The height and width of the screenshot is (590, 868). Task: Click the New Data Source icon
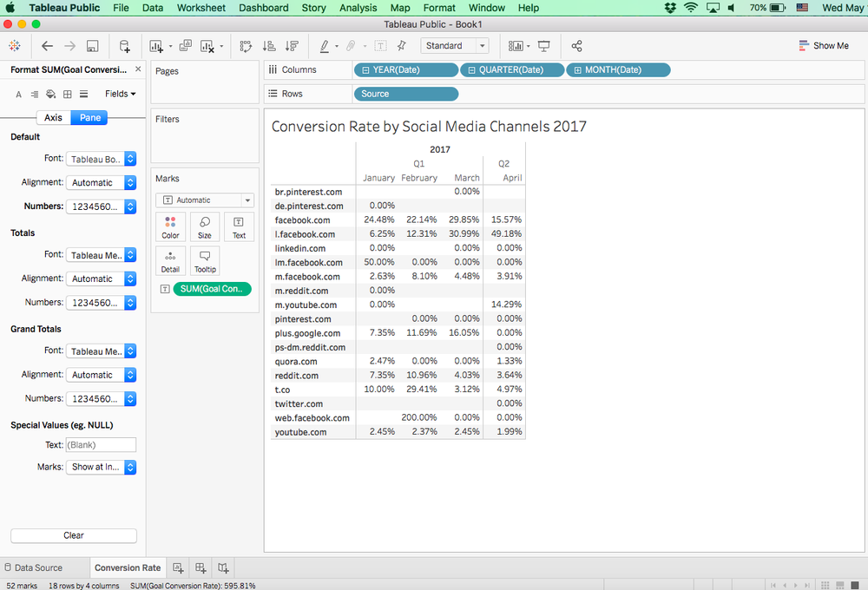(124, 46)
